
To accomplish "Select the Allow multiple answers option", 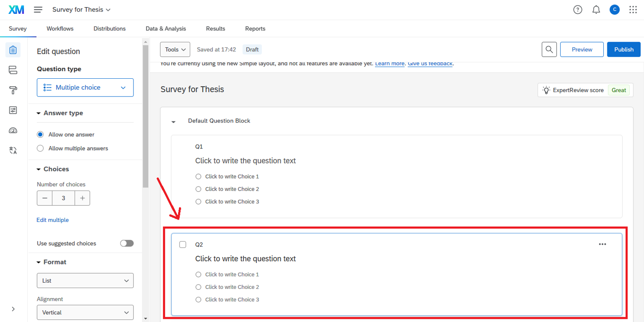I will coord(40,148).
